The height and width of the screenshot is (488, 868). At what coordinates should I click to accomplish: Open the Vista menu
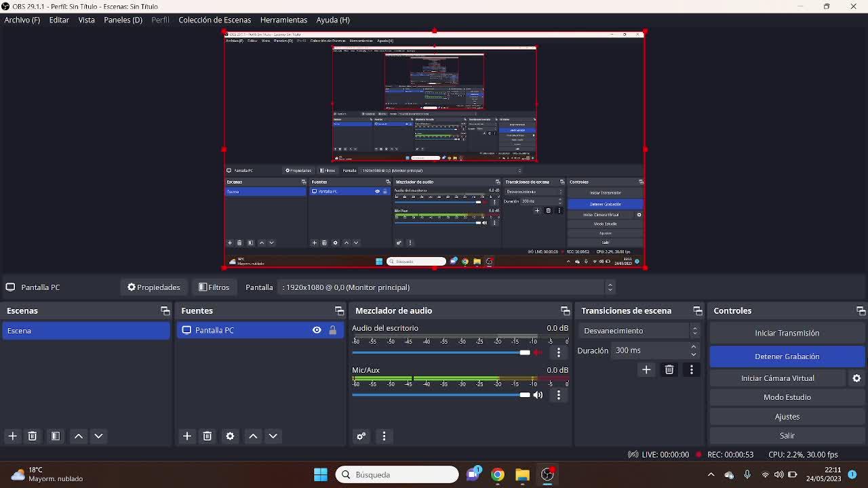pyautogui.click(x=86, y=20)
